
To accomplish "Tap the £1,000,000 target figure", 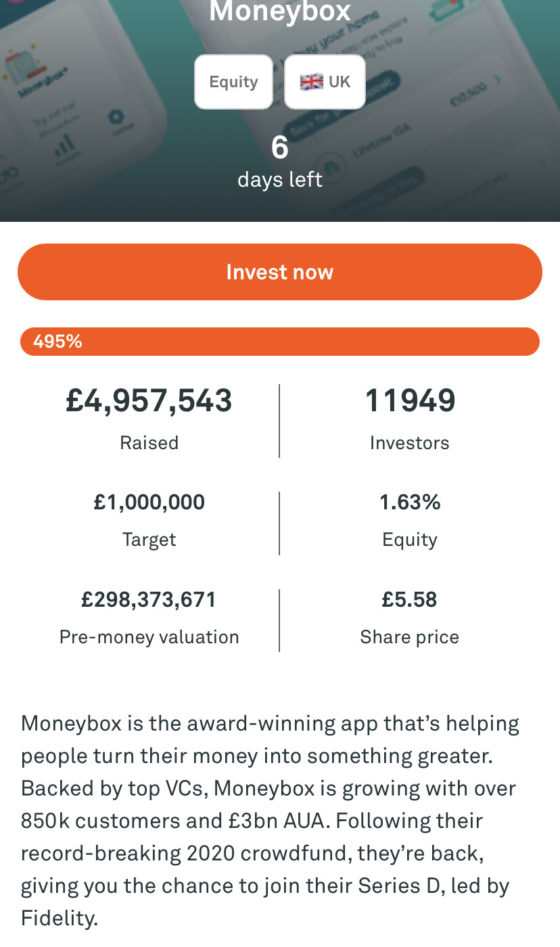I will pos(149,503).
